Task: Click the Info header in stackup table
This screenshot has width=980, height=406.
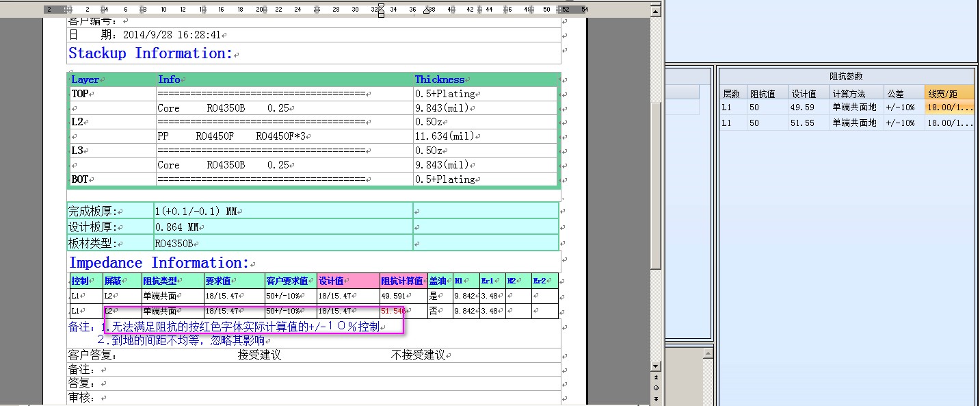Action: [169, 79]
